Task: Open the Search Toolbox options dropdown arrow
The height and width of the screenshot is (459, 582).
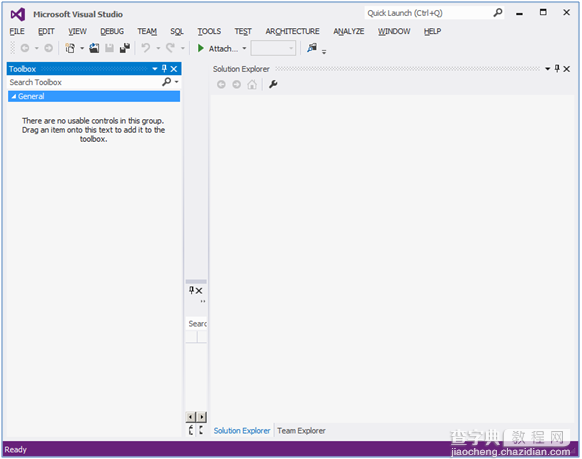Action: point(177,82)
